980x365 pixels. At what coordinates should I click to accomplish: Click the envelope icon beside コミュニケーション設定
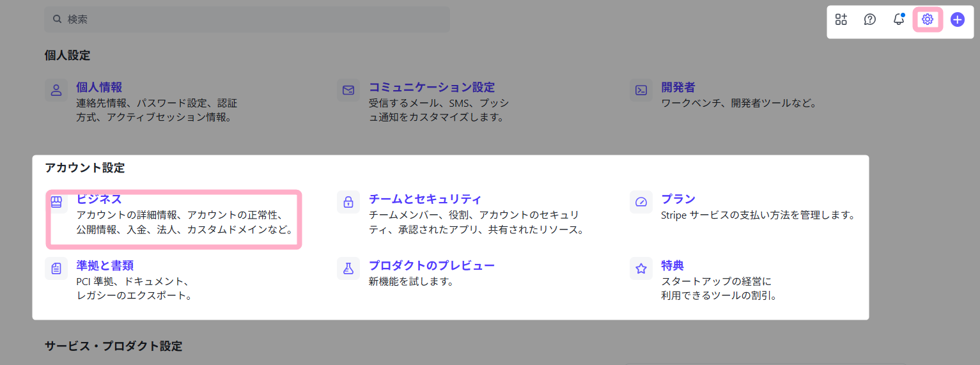tap(348, 90)
